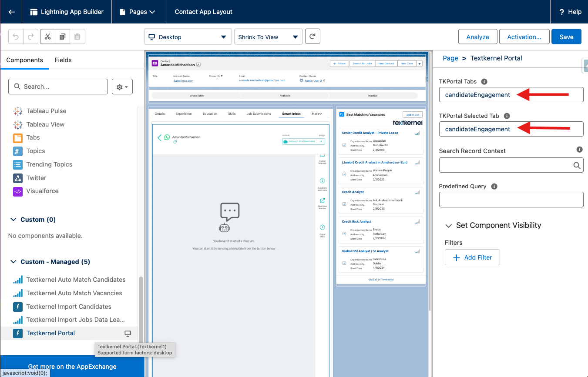Click the blue Save button
The height and width of the screenshot is (377, 588).
pyautogui.click(x=566, y=37)
